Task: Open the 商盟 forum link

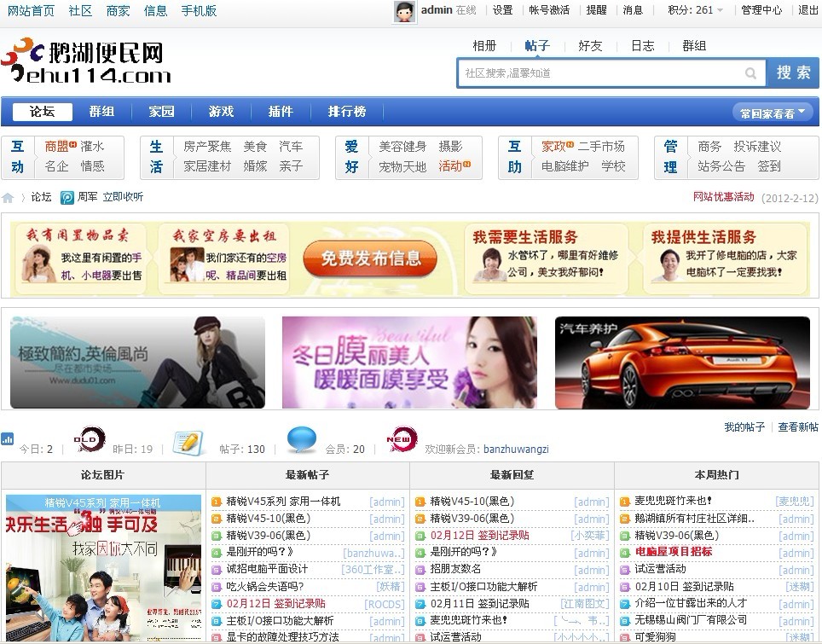Action: coord(57,147)
